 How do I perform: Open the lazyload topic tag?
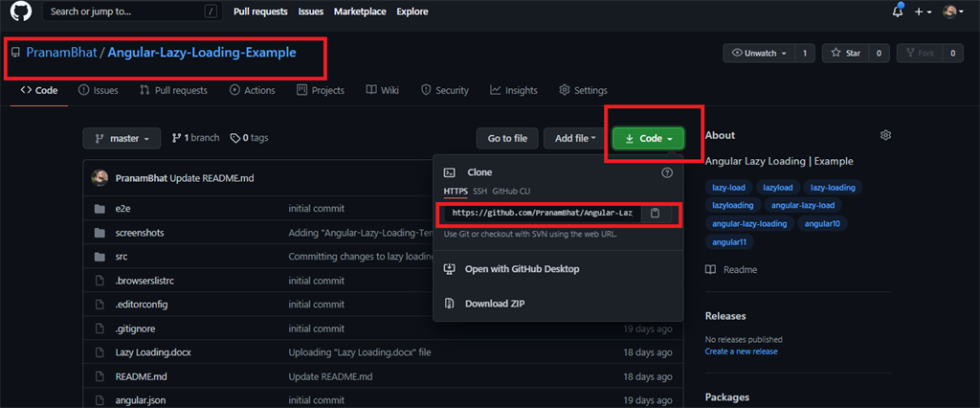[x=777, y=187]
